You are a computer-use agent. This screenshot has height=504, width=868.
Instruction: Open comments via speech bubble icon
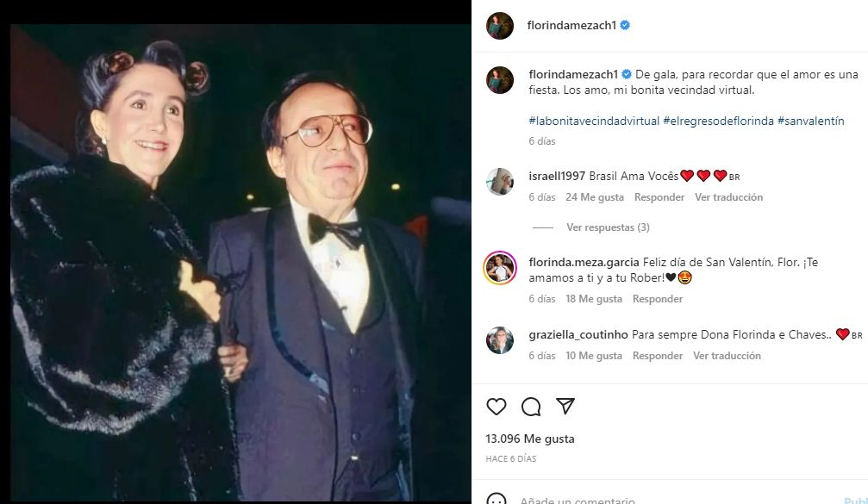point(531,406)
